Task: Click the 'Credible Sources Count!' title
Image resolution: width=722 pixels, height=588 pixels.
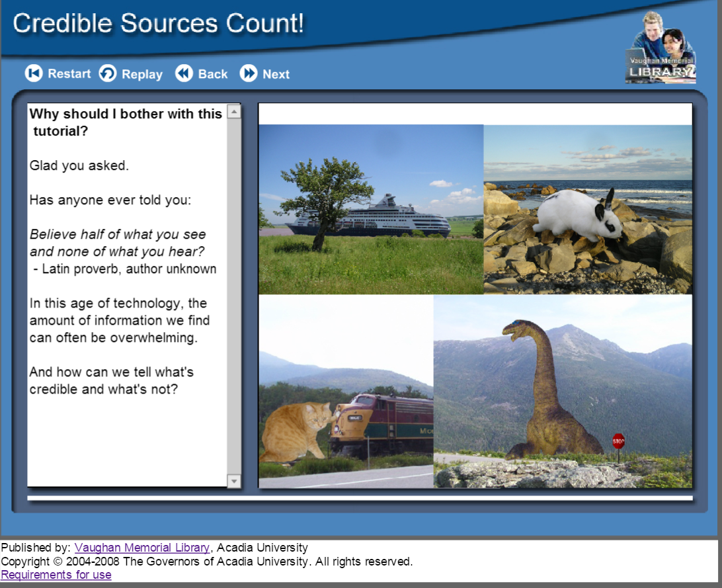Action: 159,23
